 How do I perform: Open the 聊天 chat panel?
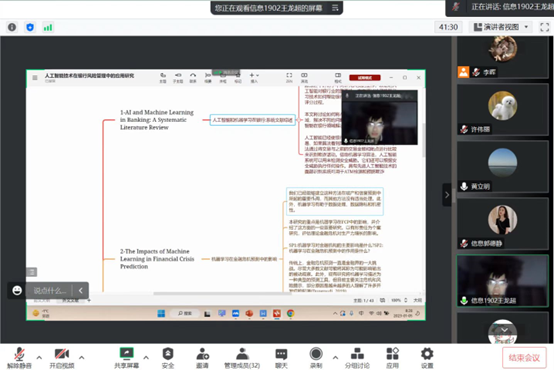(x=281, y=358)
